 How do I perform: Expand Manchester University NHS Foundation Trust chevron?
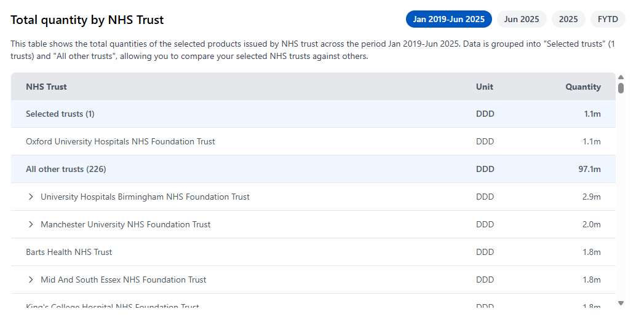(31, 224)
